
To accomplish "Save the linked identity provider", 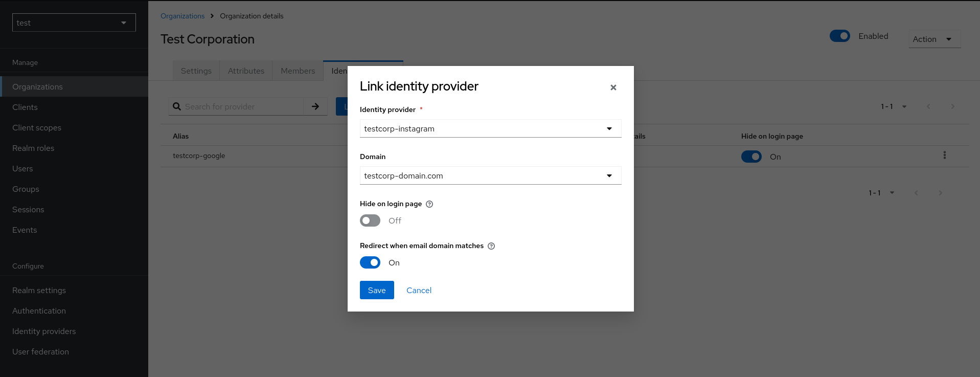I will [x=377, y=290].
